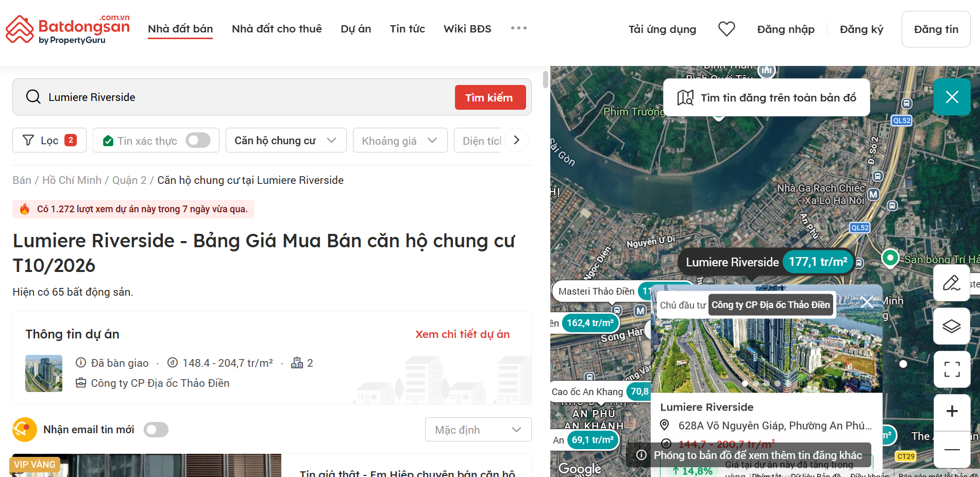Click the search magnifier icon
This screenshot has height=477, width=980.
[x=33, y=97]
